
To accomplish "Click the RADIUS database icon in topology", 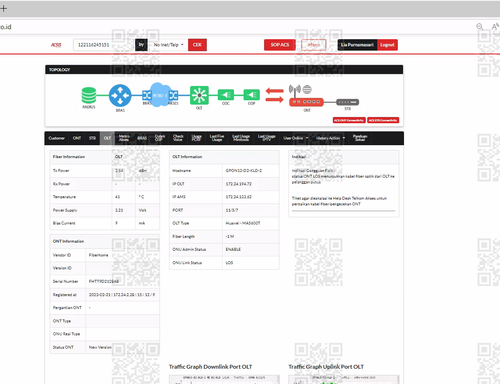I will 89,95.
